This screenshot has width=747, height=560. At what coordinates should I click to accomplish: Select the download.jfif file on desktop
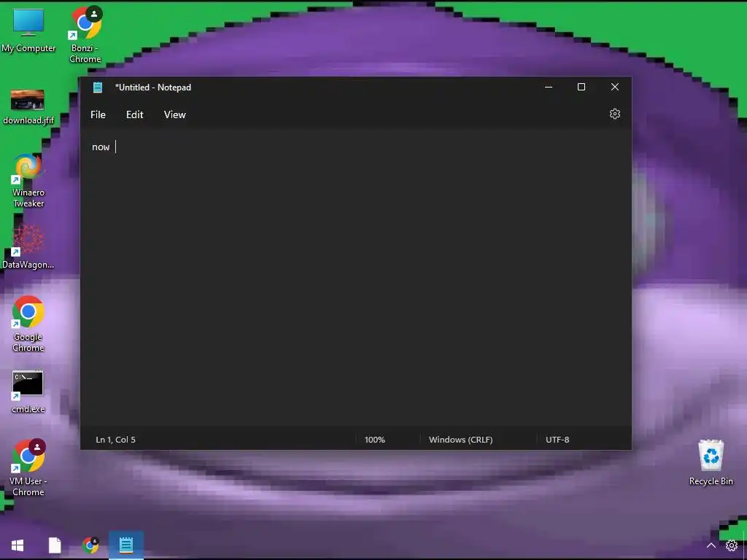coord(28,107)
